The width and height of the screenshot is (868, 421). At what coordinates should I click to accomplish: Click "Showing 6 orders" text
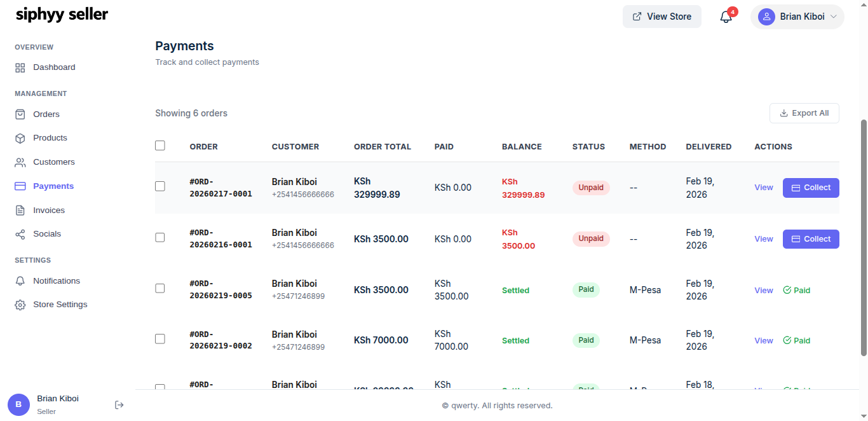point(191,113)
